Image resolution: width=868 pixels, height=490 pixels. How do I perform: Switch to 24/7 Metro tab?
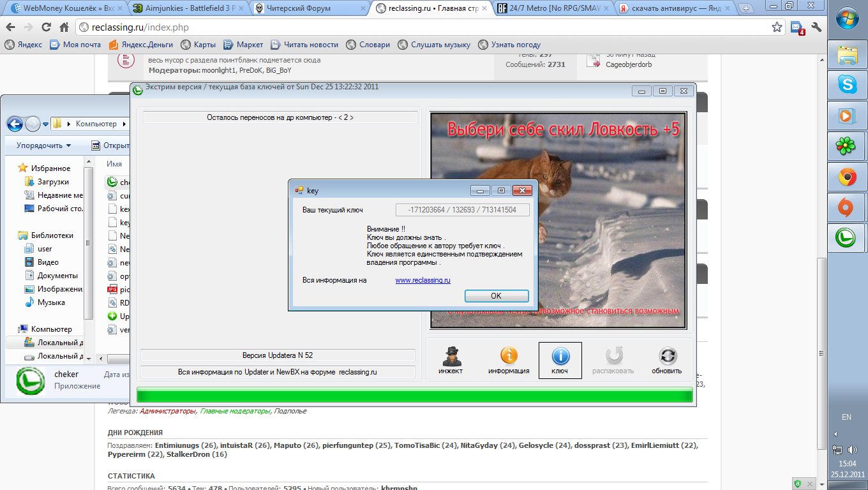point(553,9)
